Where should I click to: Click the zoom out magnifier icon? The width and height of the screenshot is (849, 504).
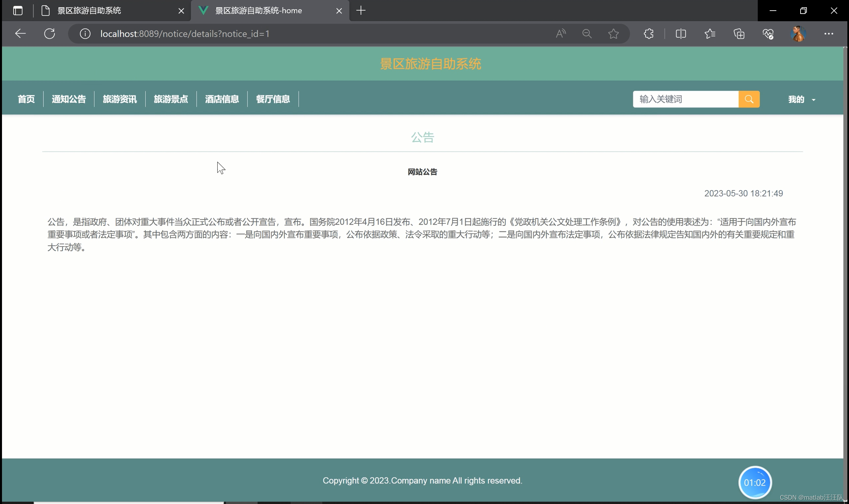[x=587, y=34]
